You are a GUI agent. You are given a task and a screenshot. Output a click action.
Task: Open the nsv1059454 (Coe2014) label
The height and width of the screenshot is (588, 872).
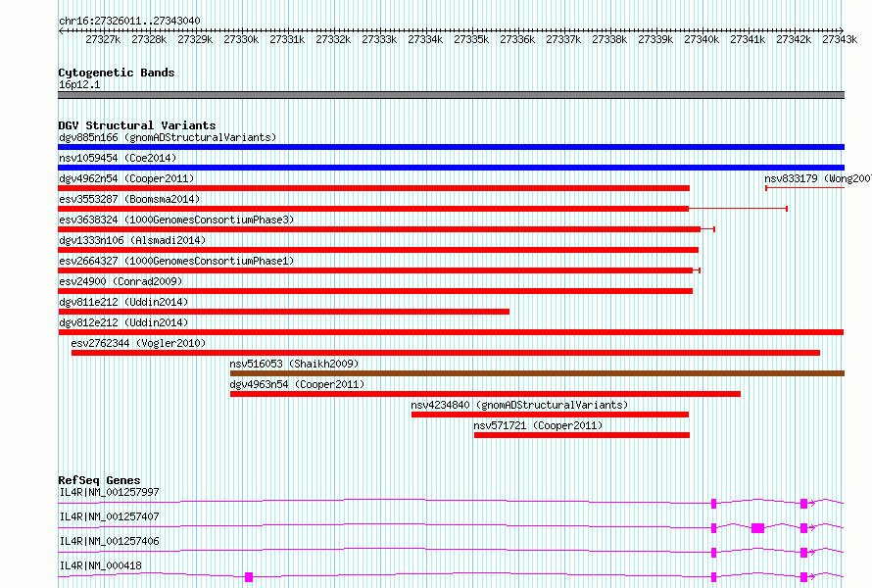pos(118,158)
